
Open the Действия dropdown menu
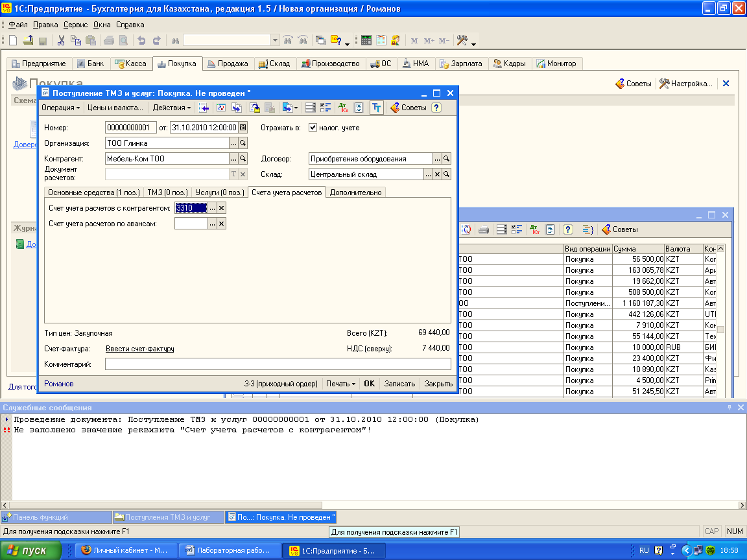tap(171, 108)
